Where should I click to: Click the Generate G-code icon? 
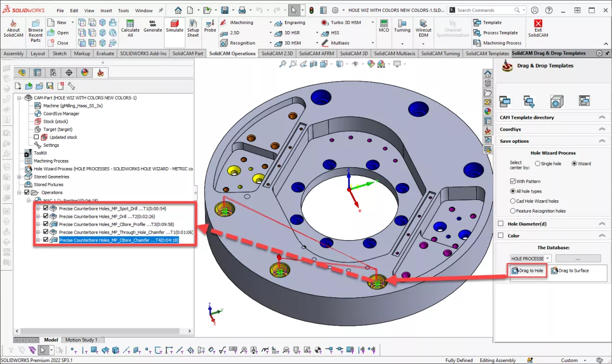(x=152, y=27)
